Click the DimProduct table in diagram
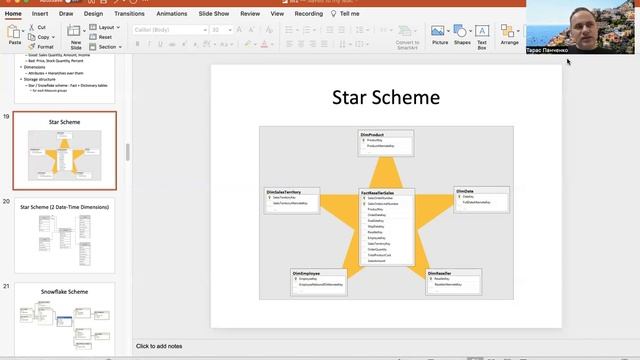Screen dimensions: 640x360 [386, 143]
